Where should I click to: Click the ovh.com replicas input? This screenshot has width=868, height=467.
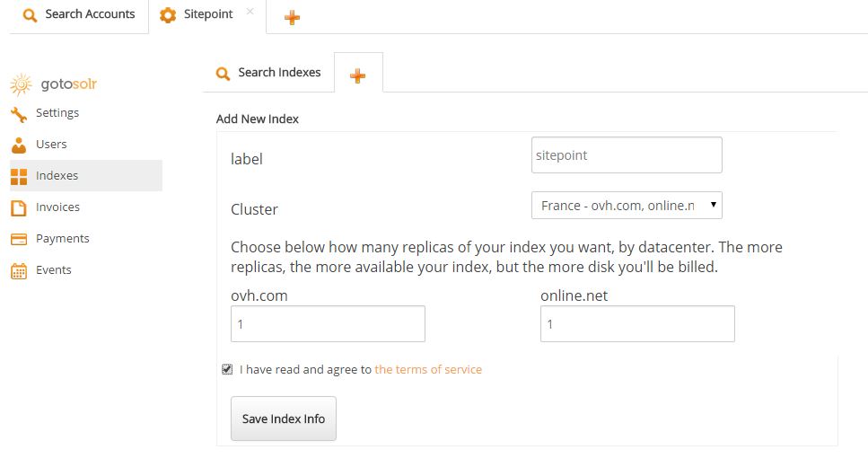(328, 324)
